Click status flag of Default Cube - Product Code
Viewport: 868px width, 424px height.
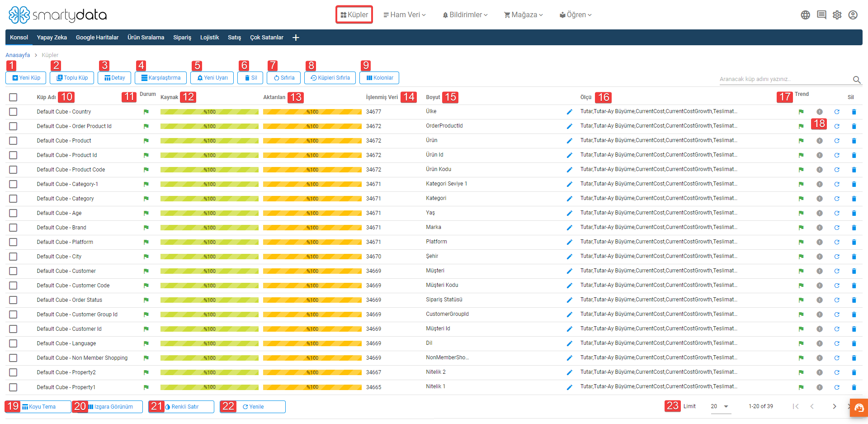(x=146, y=170)
